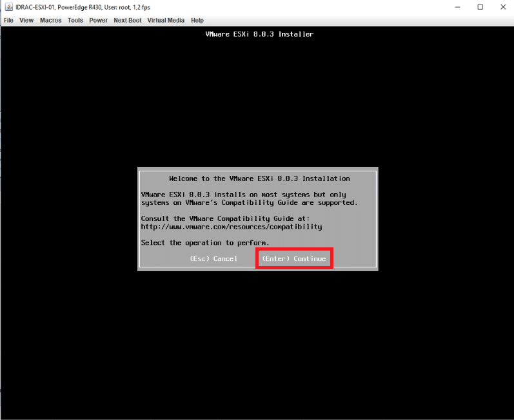Click 'Consult the VMware Compatibility Guide at' line
The width and height of the screenshot is (514, 420).
click(x=225, y=219)
